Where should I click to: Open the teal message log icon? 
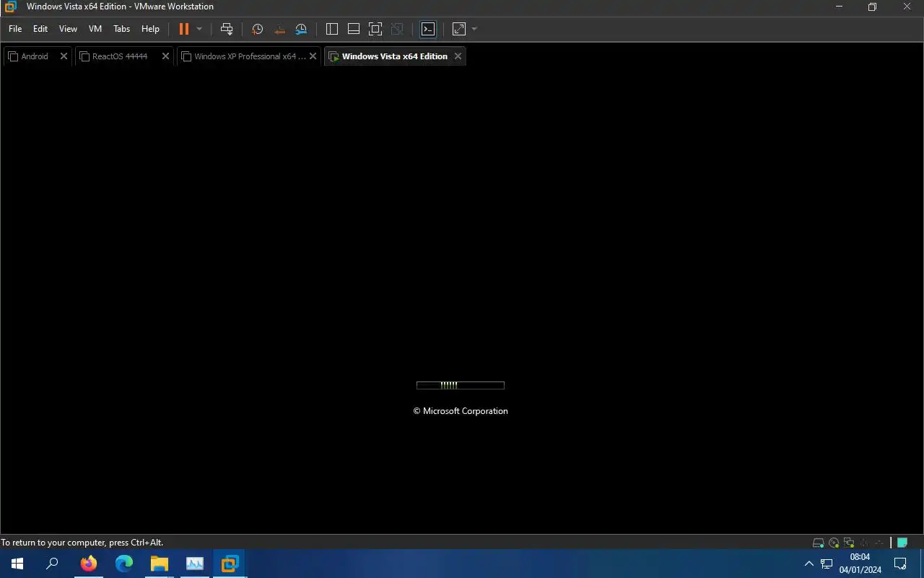coord(902,543)
